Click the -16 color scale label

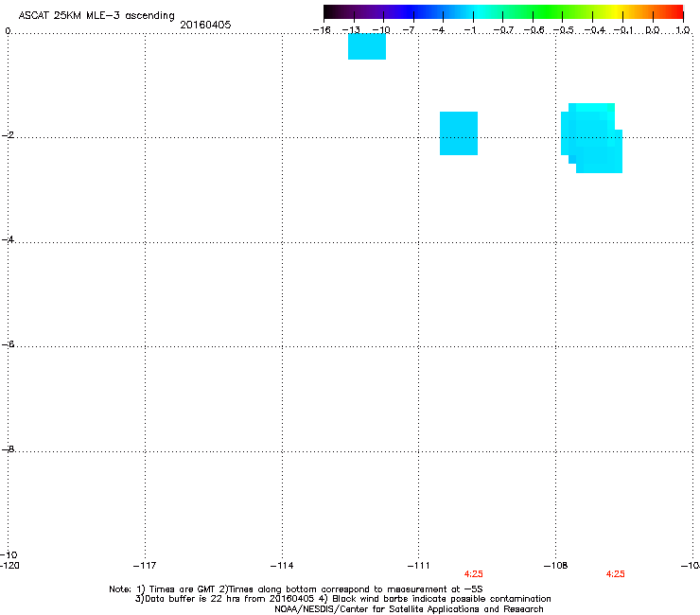pyautogui.click(x=322, y=30)
